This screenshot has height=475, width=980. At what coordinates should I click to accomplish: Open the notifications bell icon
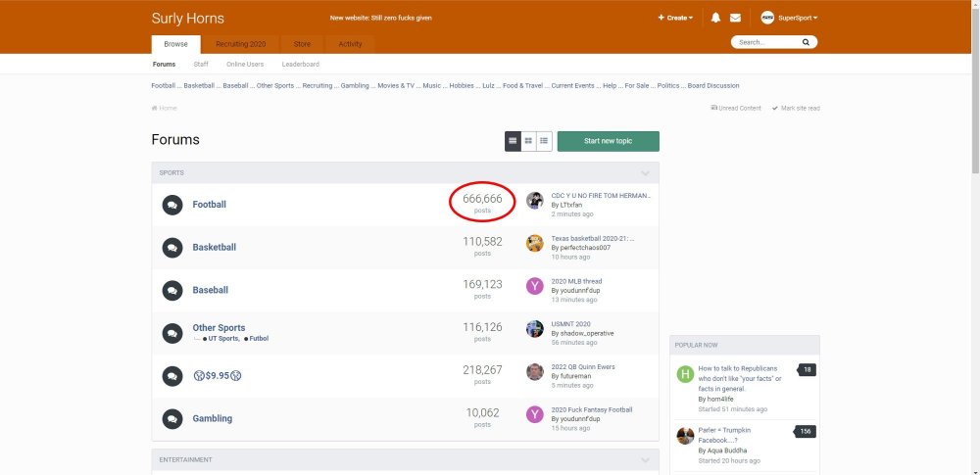pos(715,18)
